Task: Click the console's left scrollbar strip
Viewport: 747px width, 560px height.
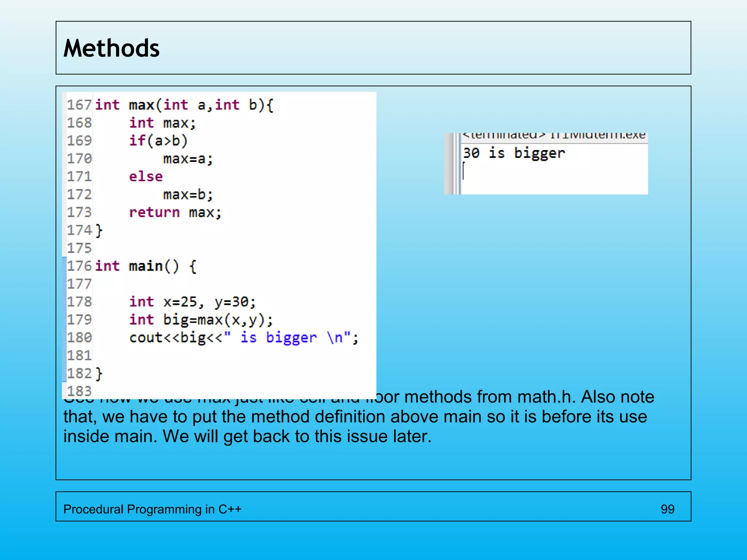Action: [452, 164]
